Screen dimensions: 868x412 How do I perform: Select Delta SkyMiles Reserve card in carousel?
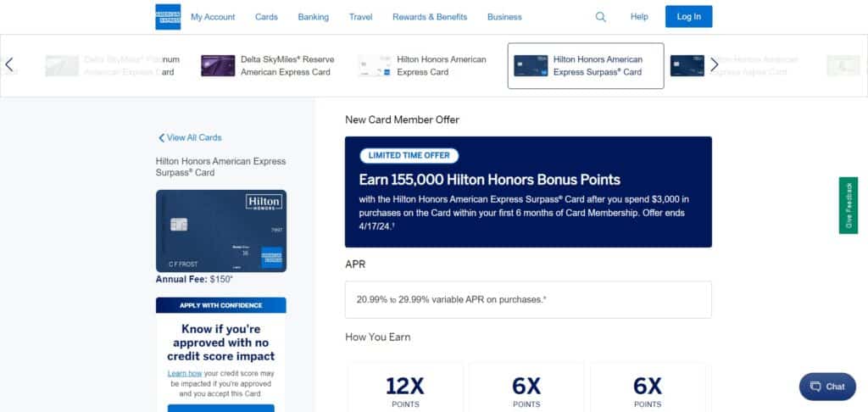coord(268,65)
